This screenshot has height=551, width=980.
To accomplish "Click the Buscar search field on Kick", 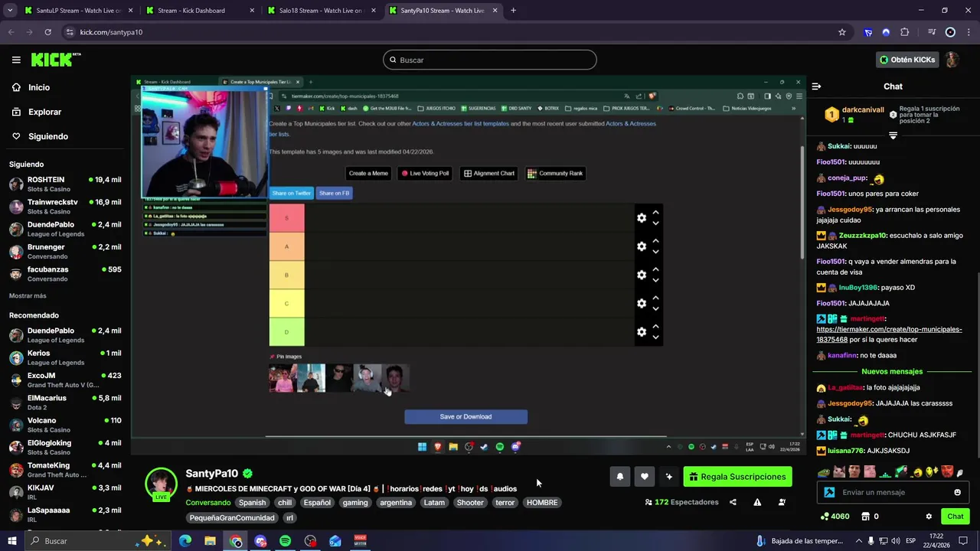I will [490, 60].
